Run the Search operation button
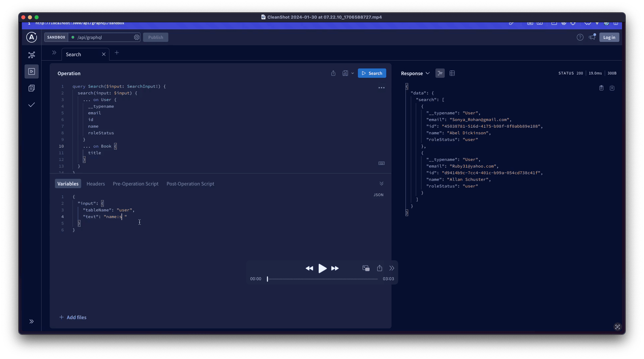Screen dimensions: 644x359 [372, 73]
